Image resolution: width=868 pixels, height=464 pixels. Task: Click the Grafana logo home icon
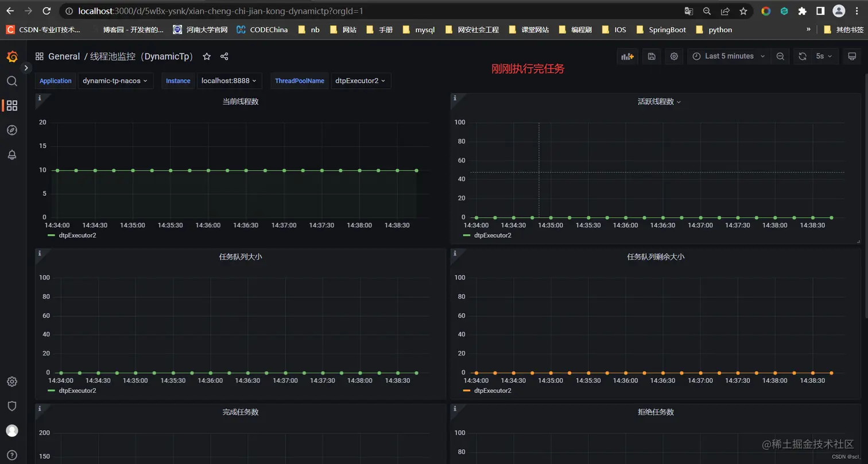12,56
